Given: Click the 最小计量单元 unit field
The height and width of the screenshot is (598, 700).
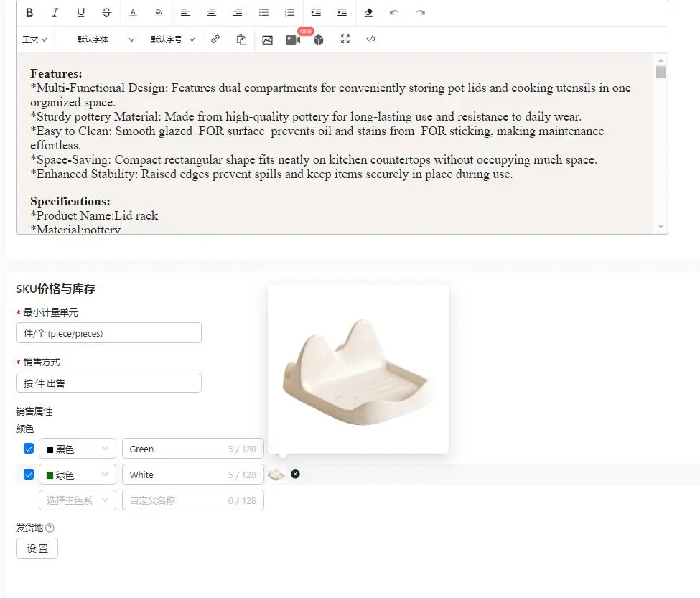Looking at the screenshot, I should (108, 333).
